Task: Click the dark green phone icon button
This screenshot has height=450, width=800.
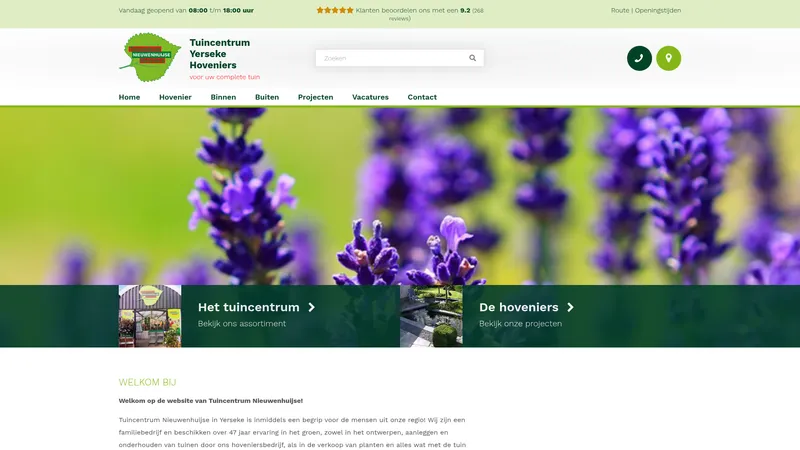Action: coord(639,58)
